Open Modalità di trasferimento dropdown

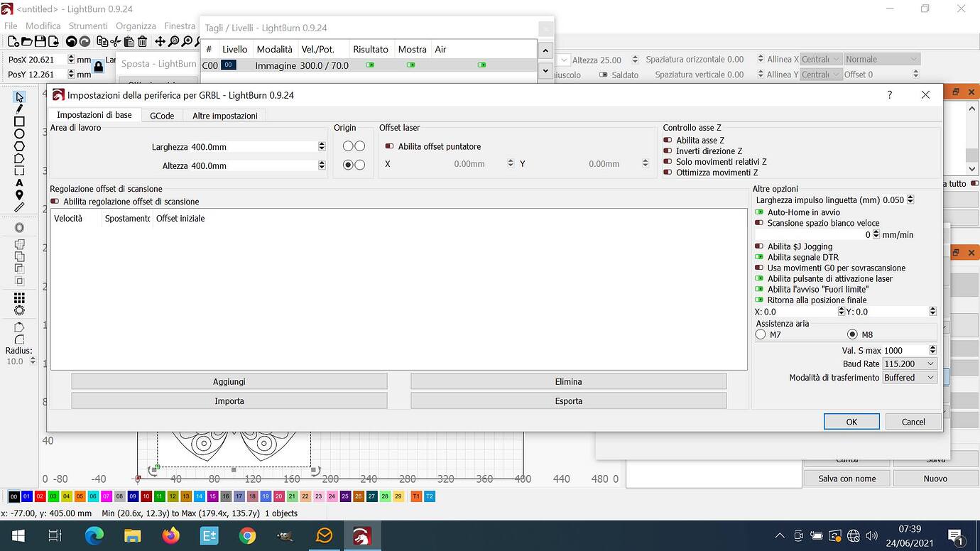click(x=910, y=378)
